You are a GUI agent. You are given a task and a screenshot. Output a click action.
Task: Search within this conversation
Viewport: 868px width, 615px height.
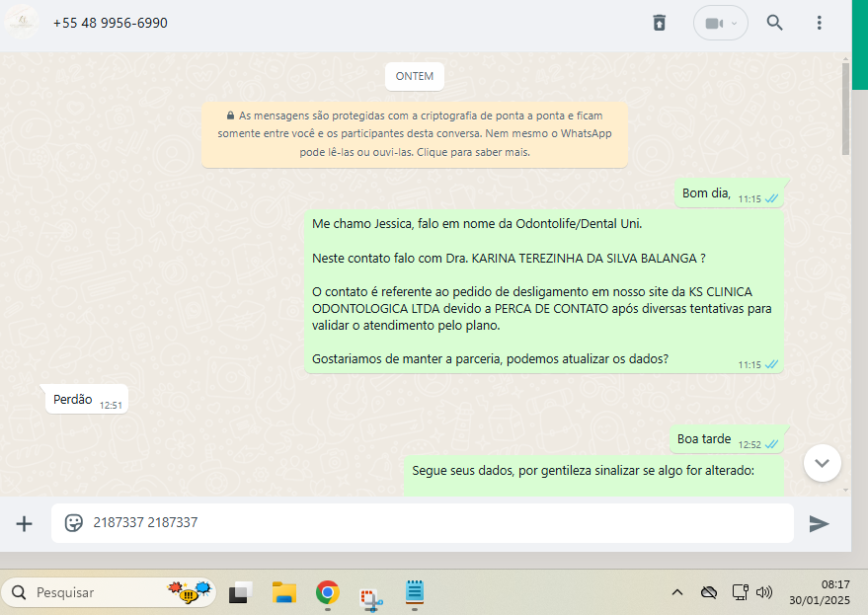[774, 23]
